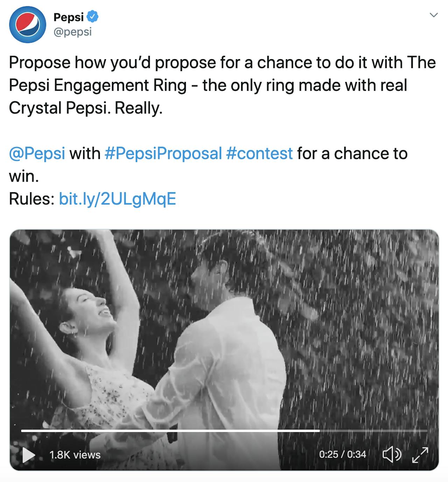
Task: Click the Pepsi display name
Action: coord(69,16)
